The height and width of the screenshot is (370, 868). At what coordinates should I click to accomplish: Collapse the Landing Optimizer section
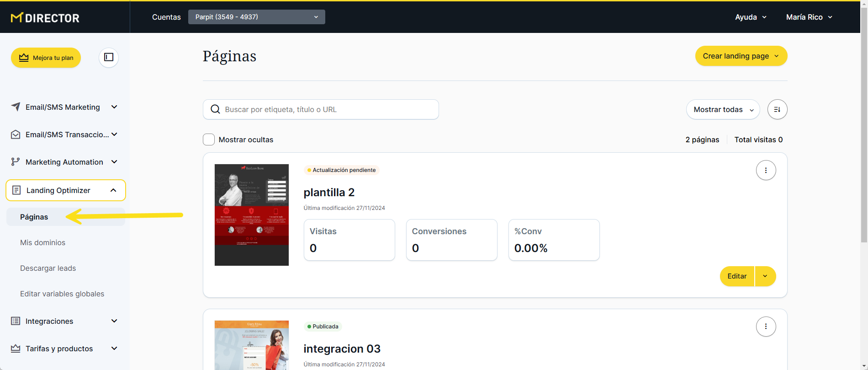pyautogui.click(x=113, y=190)
